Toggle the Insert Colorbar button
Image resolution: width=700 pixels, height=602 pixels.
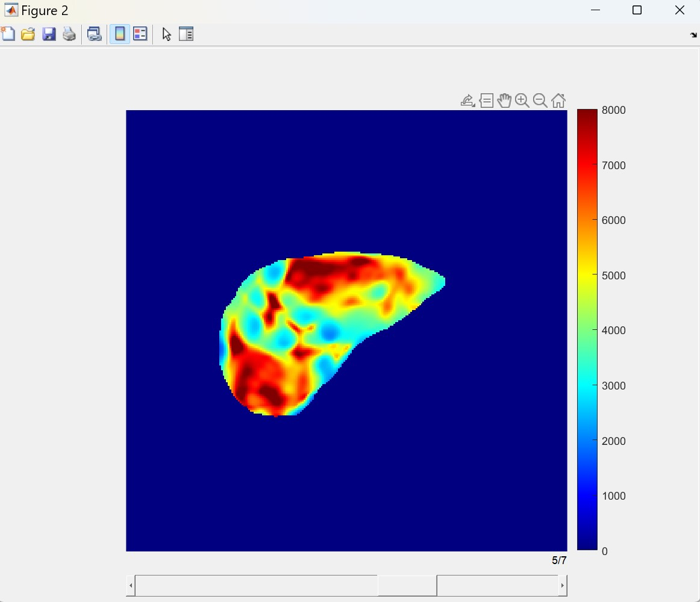(x=120, y=34)
